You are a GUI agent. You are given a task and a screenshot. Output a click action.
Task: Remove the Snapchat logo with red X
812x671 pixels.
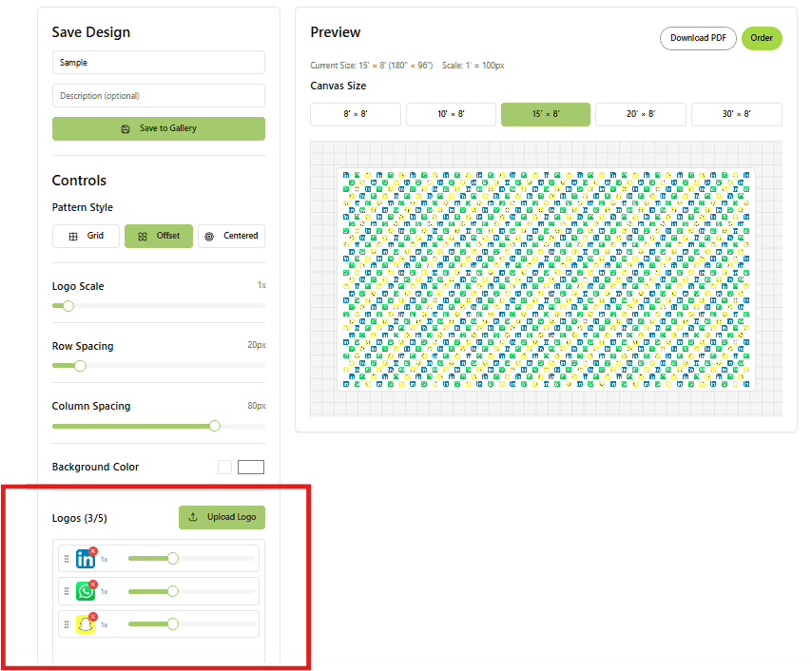pos(93,617)
